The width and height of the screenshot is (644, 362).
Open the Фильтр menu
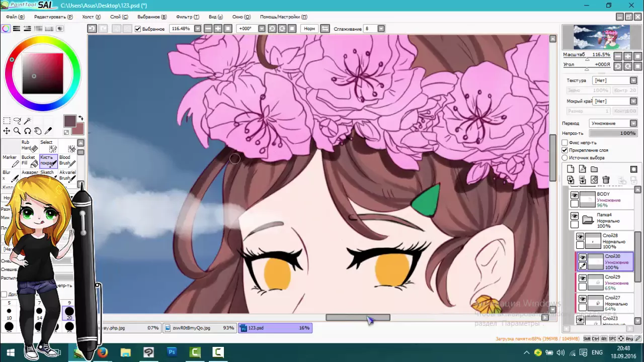click(x=188, y=17)
